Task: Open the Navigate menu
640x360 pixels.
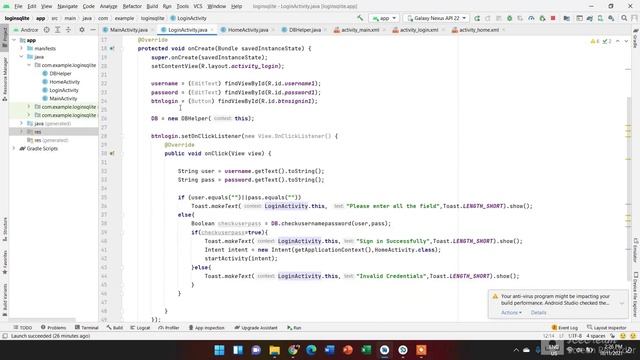Action: pyautogui.click(x=67, y=7)
